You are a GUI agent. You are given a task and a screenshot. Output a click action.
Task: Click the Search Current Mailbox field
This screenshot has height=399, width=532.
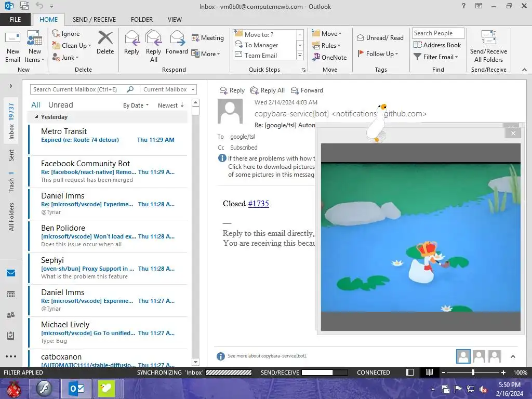pyautogui.click(x=79, y=89)
